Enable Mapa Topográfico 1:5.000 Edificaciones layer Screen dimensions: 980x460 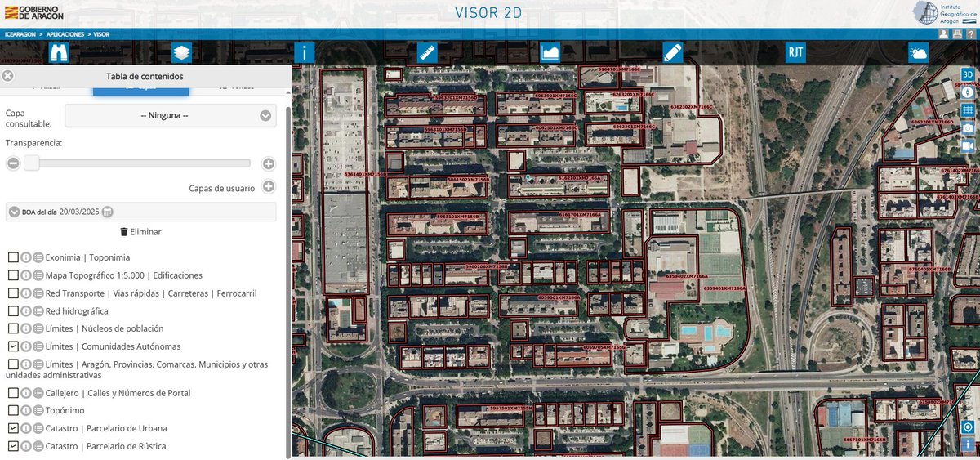click(x=13, y=275)
